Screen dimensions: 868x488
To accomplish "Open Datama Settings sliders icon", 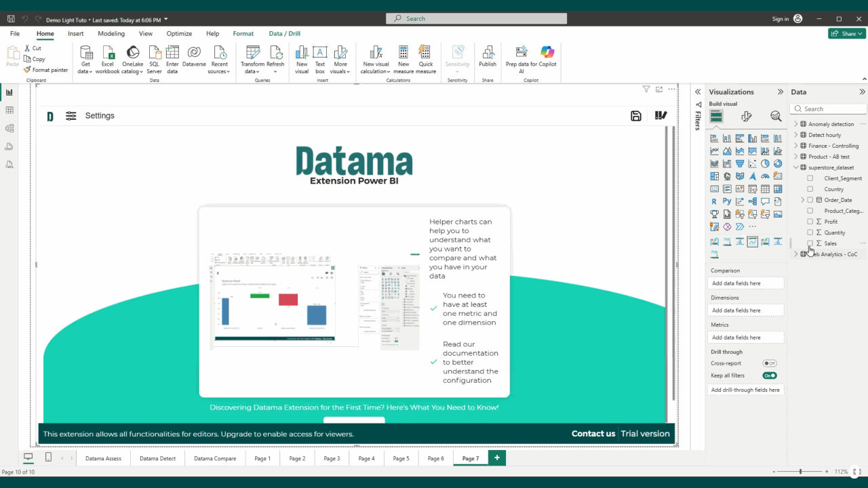I will (x=71, y=116).
